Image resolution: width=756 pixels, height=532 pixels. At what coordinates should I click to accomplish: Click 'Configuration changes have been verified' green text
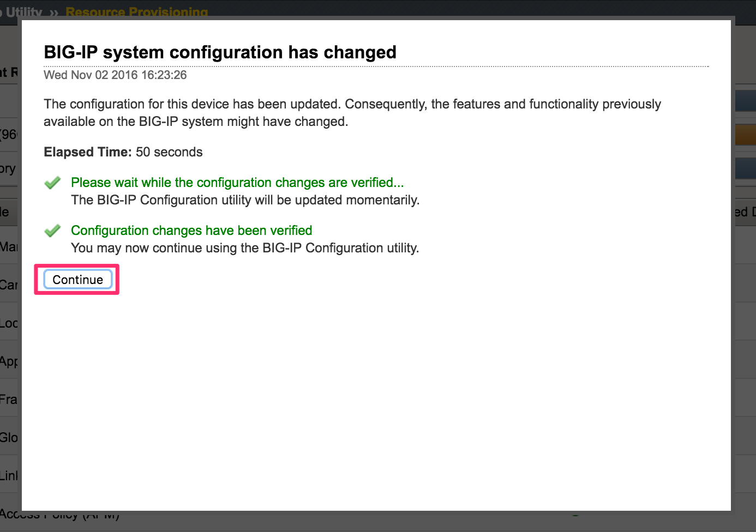[x=191, y=231]
